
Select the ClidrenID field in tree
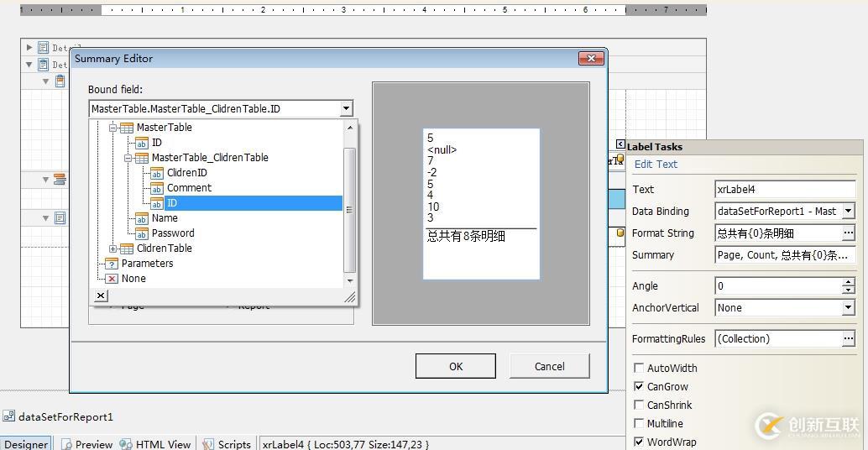pyautogui.click(x=187, y=173)
